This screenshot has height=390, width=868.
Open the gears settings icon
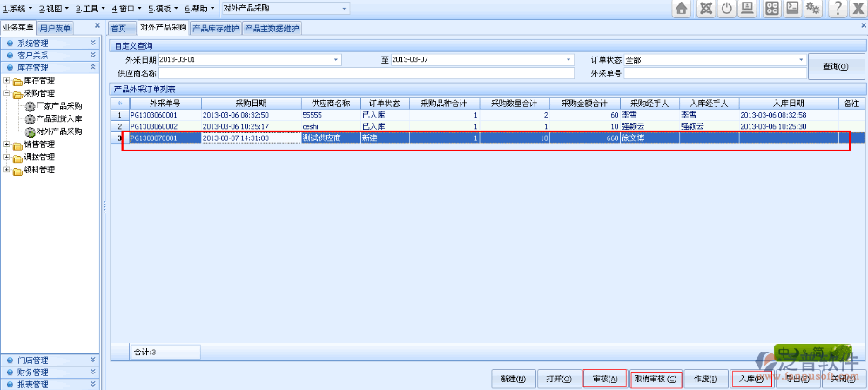pos(813,9)
